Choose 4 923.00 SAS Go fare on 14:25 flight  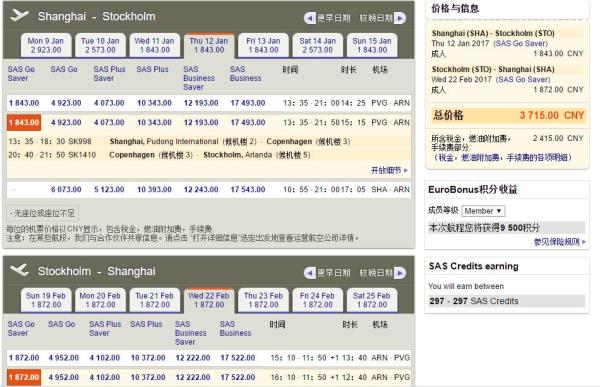click(x=66, y=103)
